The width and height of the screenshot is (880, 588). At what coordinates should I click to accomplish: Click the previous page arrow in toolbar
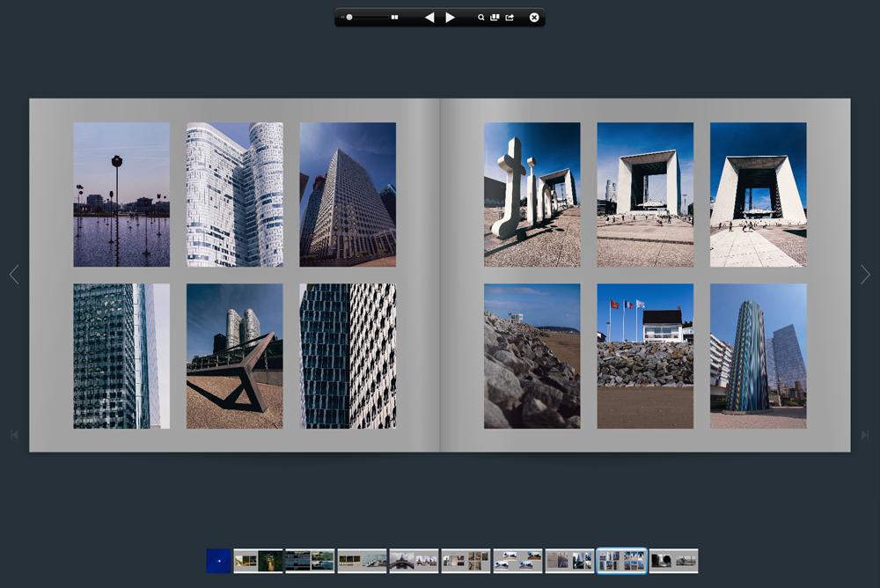(x=429, y=18)
